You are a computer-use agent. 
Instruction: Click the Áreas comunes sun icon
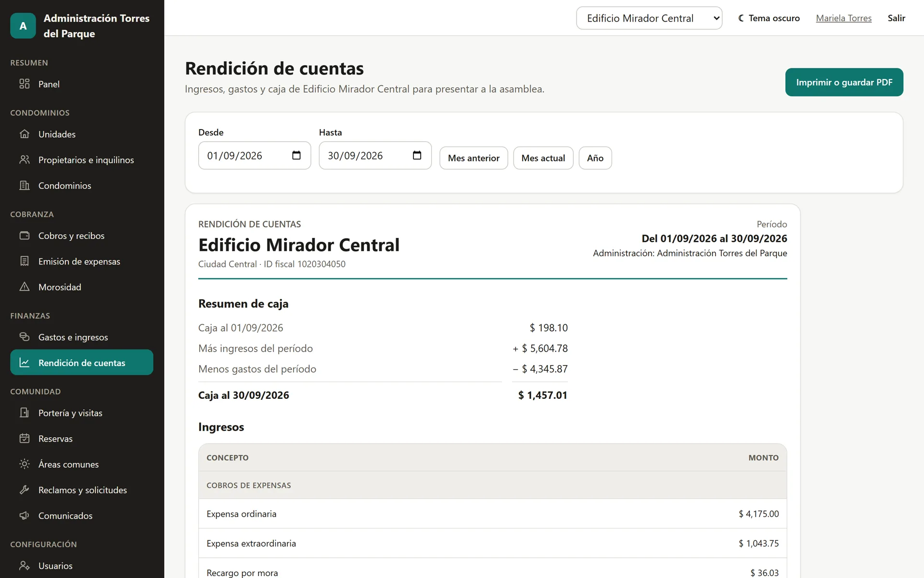click(25, 464)
